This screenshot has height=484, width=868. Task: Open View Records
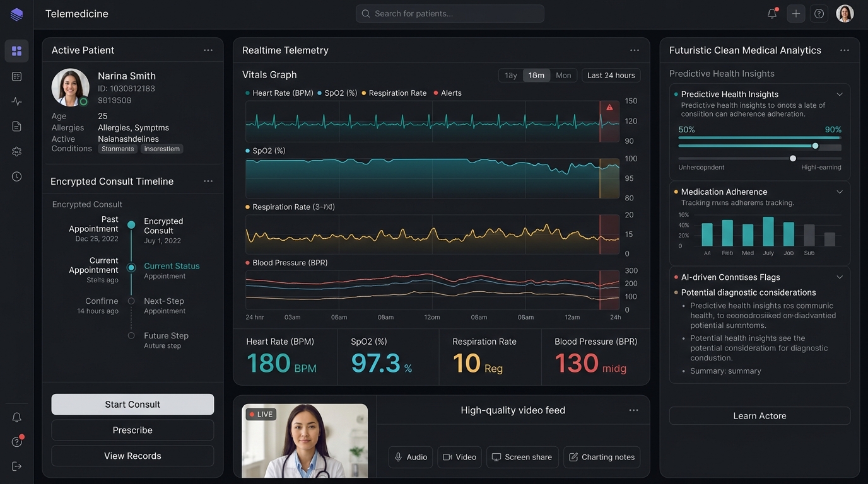[132, 456]
